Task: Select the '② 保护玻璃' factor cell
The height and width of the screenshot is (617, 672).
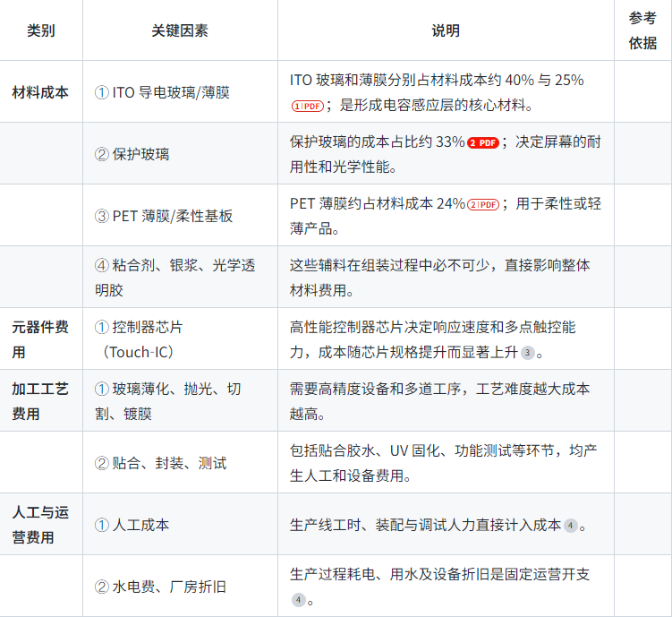Action: point(132,154)
